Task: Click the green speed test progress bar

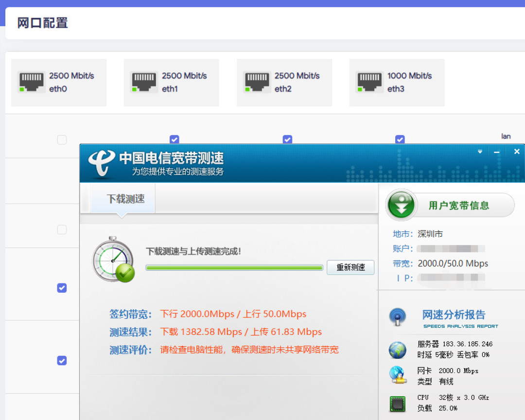Action: click(x=234, y=268)
